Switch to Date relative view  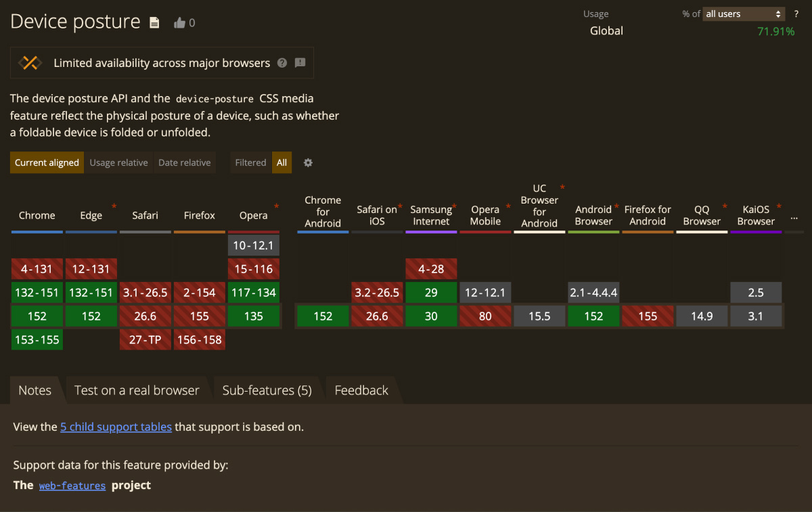184,162
